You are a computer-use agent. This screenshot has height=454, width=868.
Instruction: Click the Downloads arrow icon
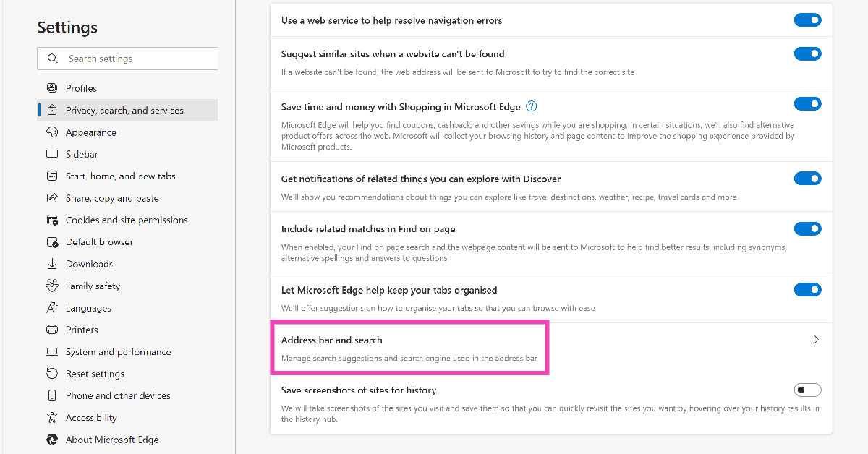[x=52, y=264]
